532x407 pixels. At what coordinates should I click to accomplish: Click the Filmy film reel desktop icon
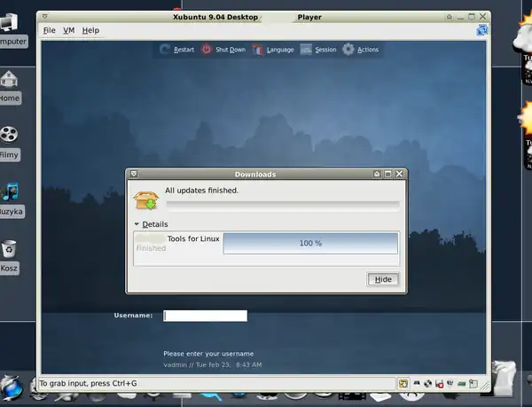point(10,135)
